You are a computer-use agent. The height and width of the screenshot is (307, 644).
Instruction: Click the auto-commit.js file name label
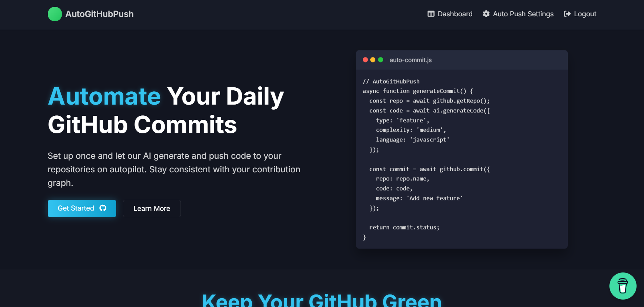(x=410, y=60)
